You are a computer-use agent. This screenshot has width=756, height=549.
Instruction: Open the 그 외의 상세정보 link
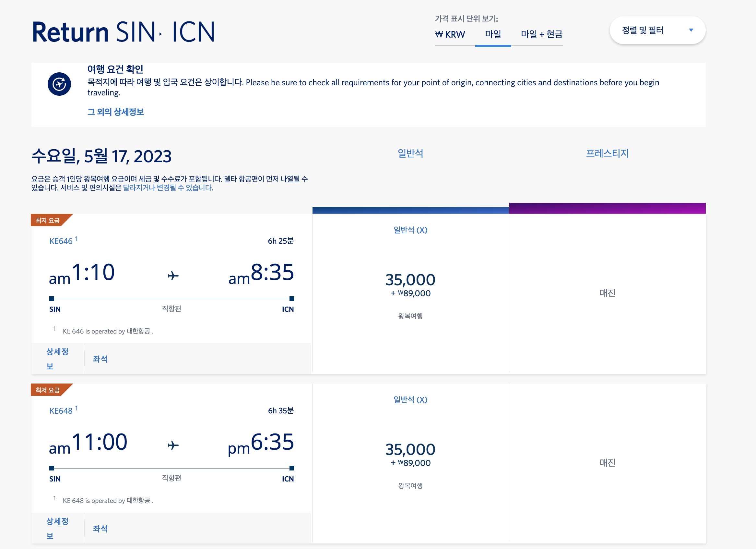(115, 112)
